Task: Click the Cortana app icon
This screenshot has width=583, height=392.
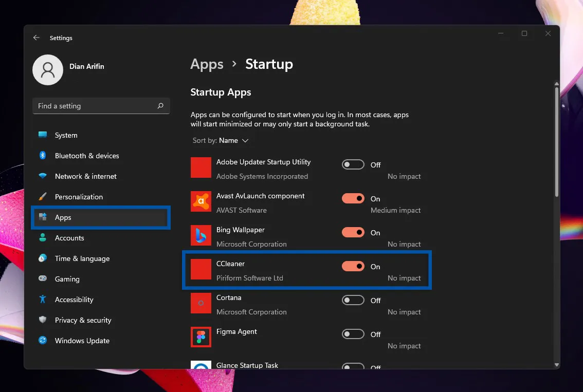Action: pos(201,303)
